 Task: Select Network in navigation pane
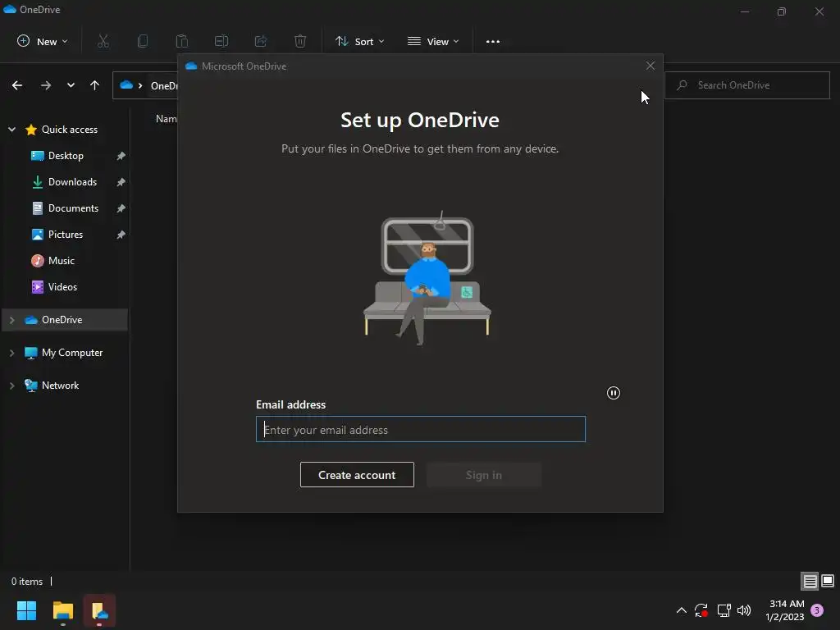click(60, 386)
